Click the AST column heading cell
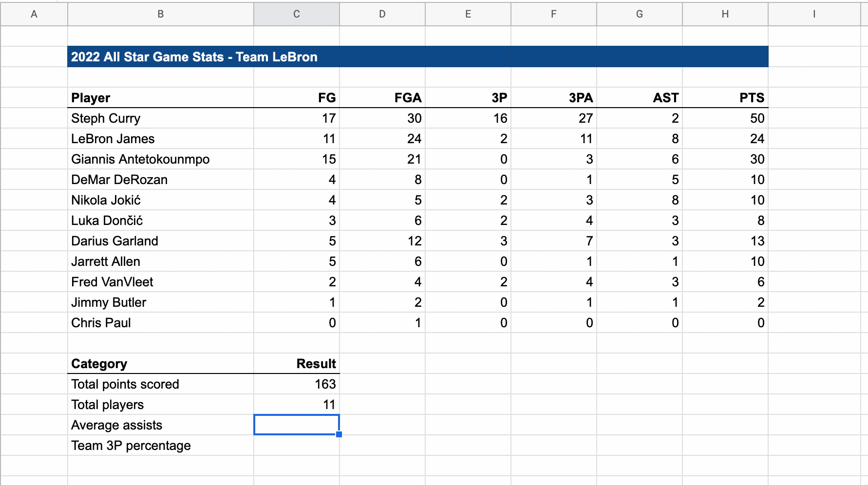This screenshot has width=868, height=485. (x=639, y=98)
